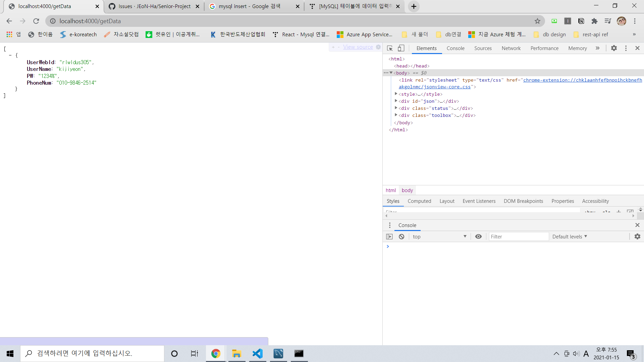Open the jsonview-core.css stylesheet link

click(520, 83)
